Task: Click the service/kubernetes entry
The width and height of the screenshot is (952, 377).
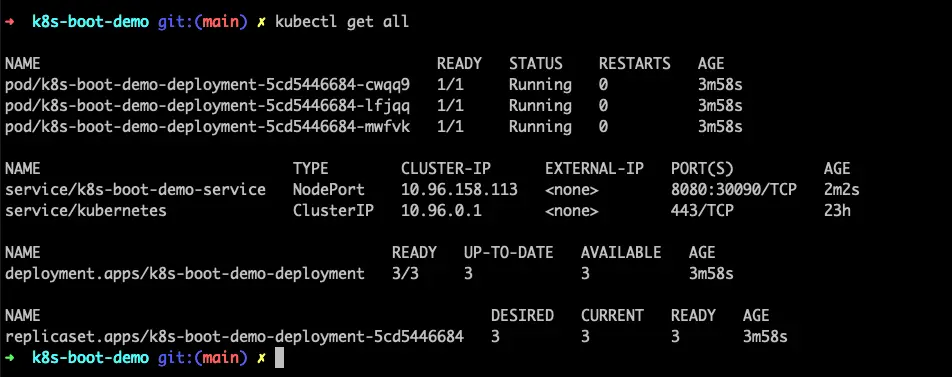Action: click(86, 211)
